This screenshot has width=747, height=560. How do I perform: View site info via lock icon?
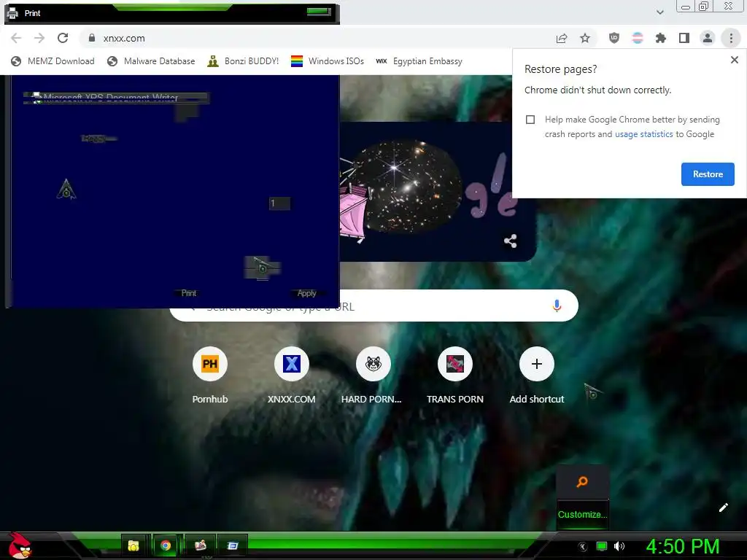pos(92,38)
